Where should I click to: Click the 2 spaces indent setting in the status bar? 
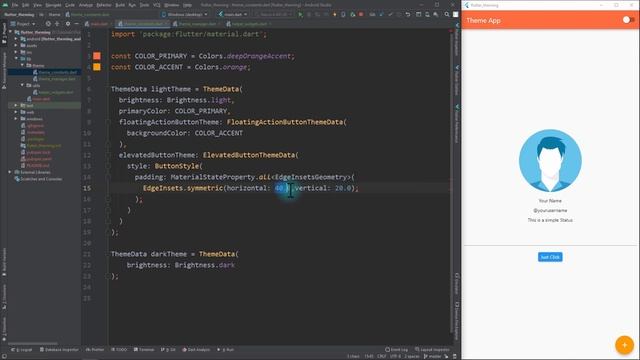coord(412,356)
